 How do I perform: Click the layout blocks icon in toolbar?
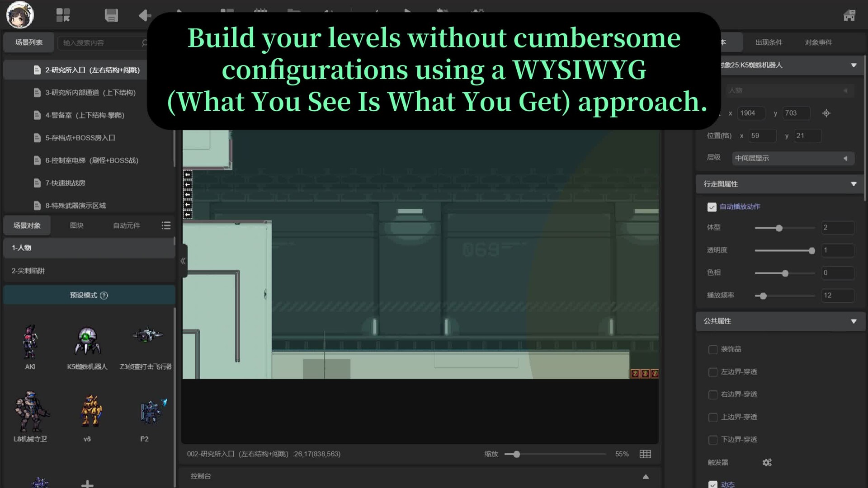[63, 15]
